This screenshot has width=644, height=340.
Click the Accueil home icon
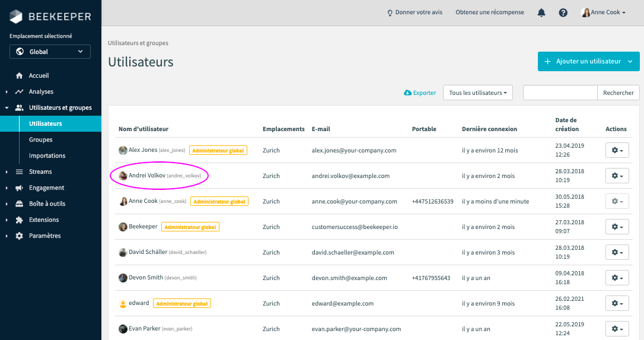point(20,76)
